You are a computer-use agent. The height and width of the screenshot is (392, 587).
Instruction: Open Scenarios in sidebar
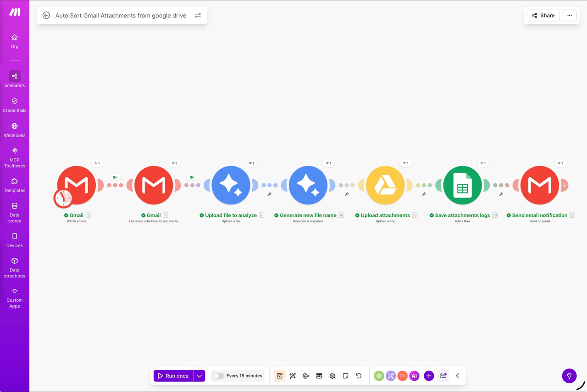pyautogui.click(x=15, y=79)
